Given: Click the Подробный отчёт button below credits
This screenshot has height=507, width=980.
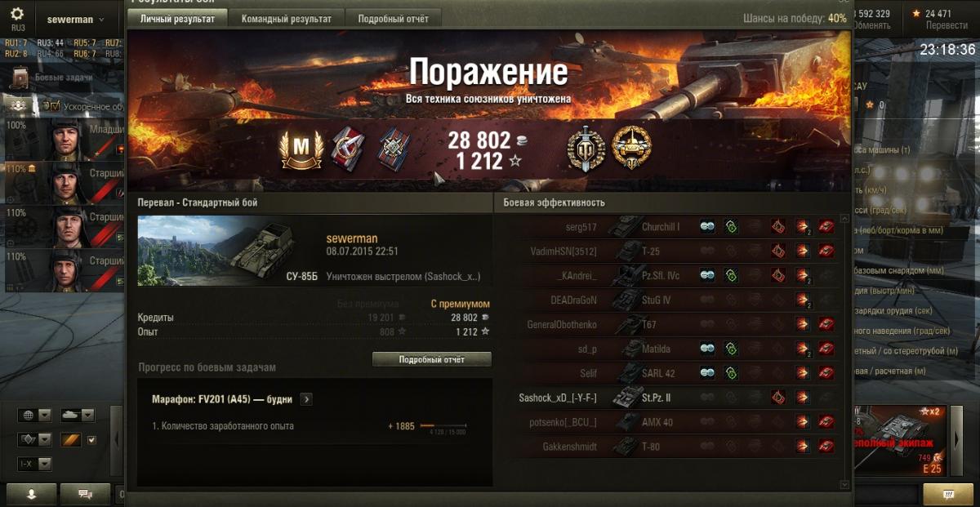Looking at the screenshot, I should 432,359.
